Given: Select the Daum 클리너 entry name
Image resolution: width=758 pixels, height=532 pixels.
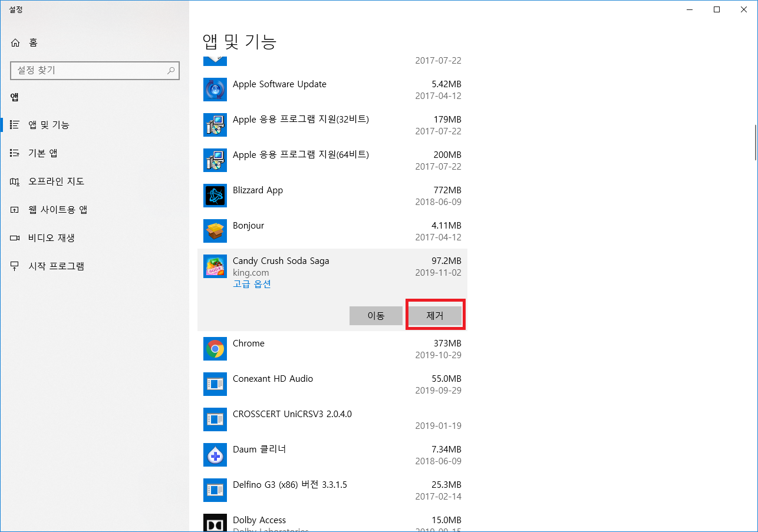Looking at the screenshot, I should pyautogui.click(x=259, y=450).
